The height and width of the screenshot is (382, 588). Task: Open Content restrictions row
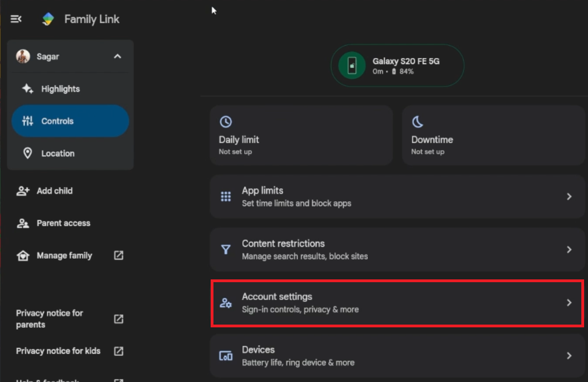point(397,249)
